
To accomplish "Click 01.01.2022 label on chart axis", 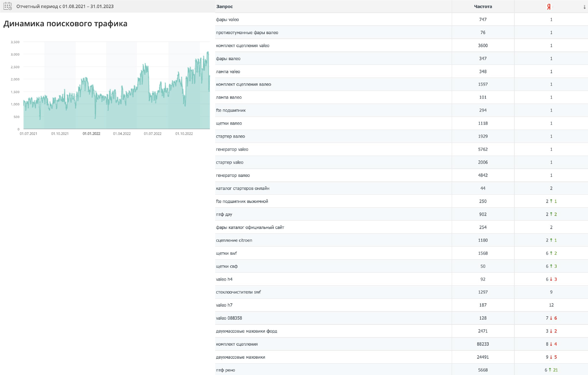I will point(91,134).
